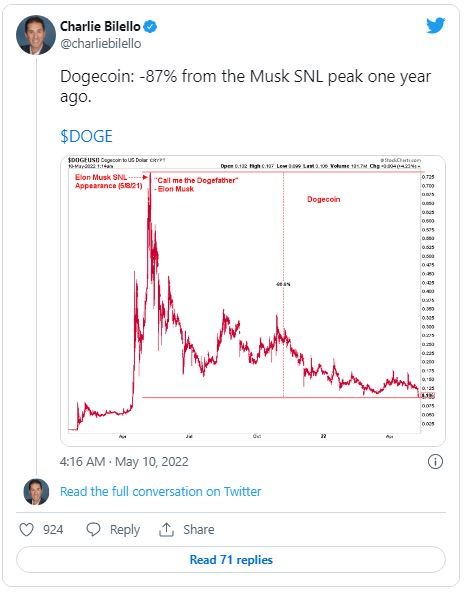Visit the @charliebilello handle link
Image resolution: width=466 pixels, height=592 pixels.
click(101, 43)
